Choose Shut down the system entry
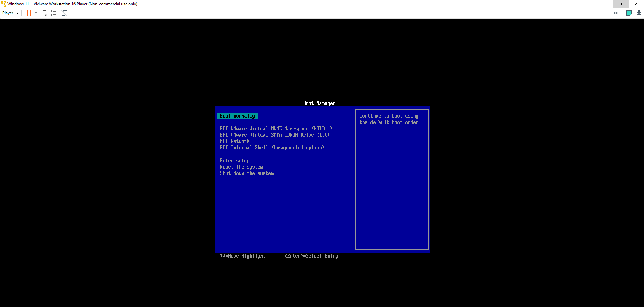Screen dimensions: 644x307 (x=247, y=173)
